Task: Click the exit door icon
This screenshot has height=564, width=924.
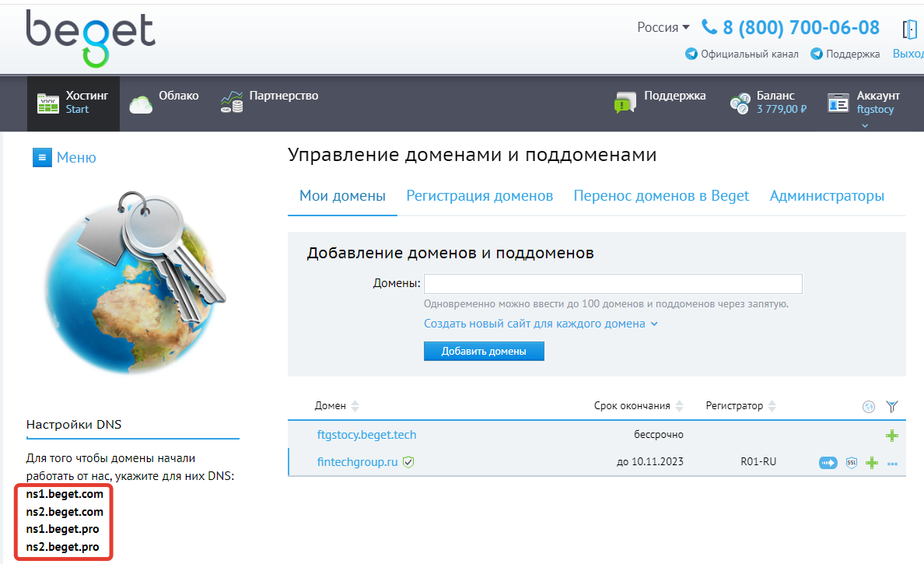Action: 909,29
